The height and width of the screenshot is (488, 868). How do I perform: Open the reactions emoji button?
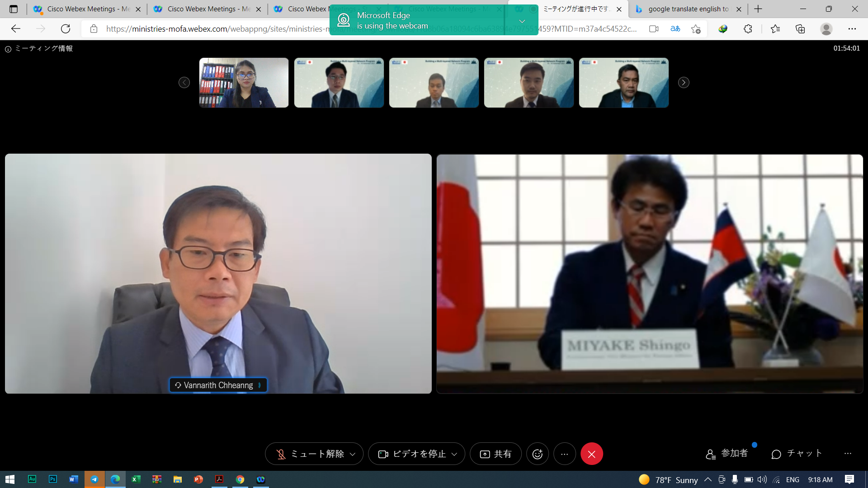537,454
